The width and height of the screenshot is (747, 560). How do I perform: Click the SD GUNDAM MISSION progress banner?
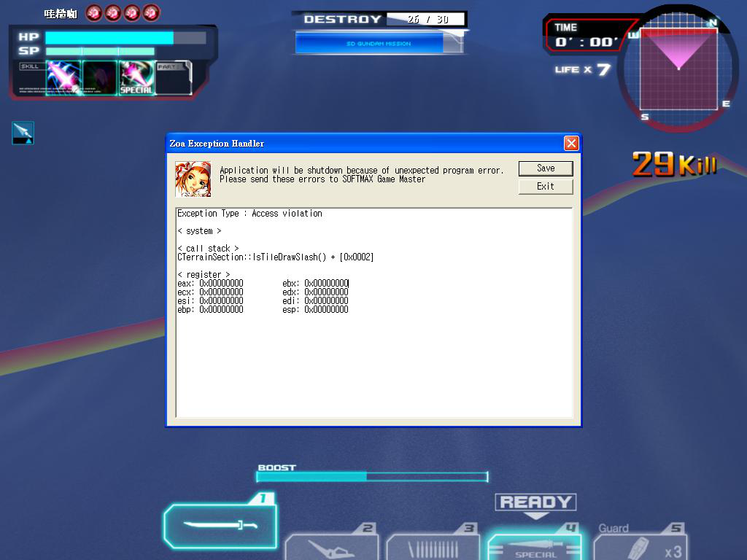point(379,43)
